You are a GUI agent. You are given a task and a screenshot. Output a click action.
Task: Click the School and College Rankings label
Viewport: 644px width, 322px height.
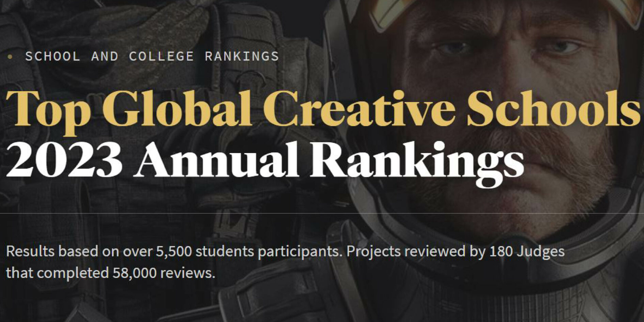pos(152,56)
